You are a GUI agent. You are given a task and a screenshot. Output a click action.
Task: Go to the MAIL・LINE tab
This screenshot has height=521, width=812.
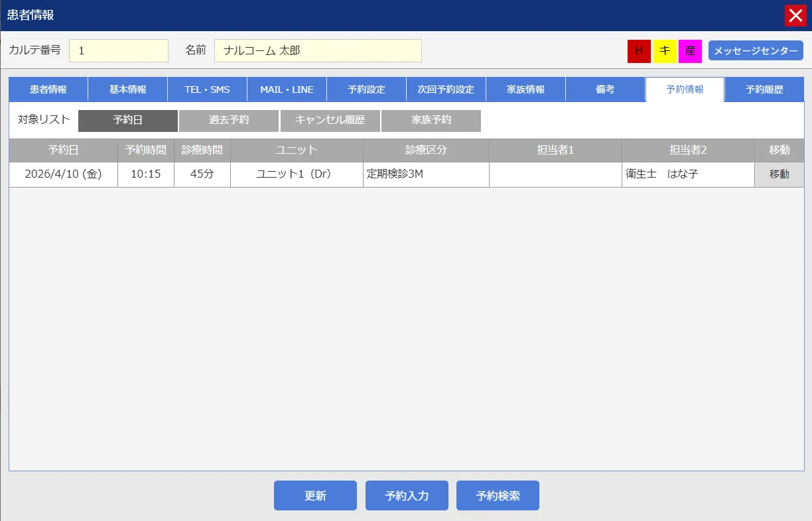[x=287, y=89]
